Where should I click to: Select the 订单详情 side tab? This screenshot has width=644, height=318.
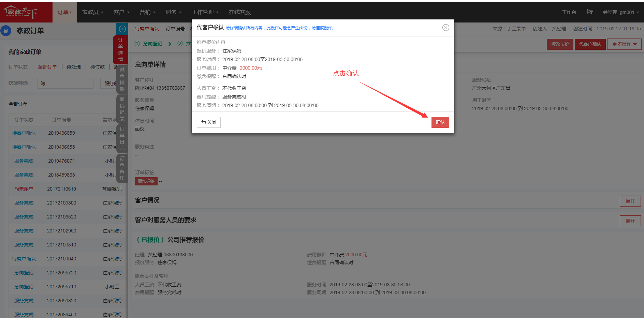pyautogui.click(x=120, y=49)
